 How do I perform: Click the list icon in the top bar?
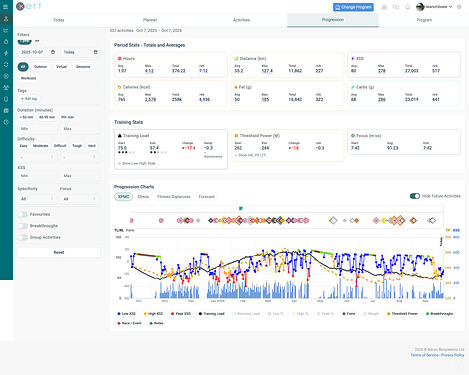point(384,7)
